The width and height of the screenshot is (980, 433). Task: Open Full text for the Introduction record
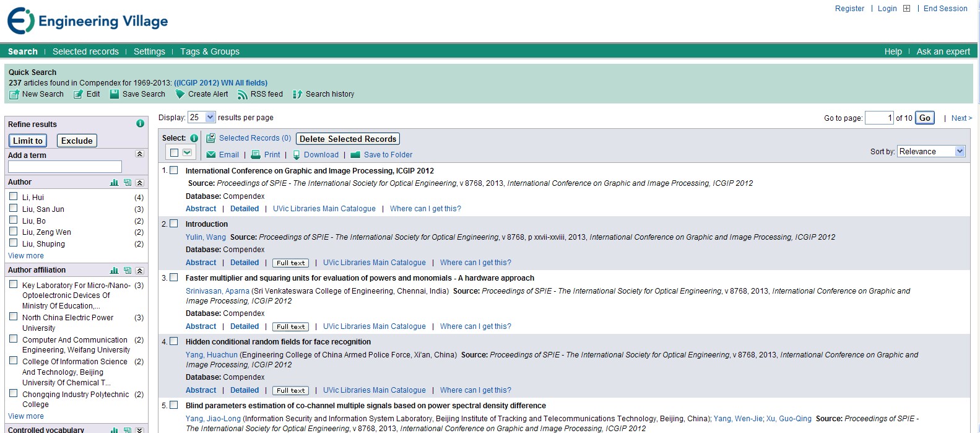pos(291,263)
